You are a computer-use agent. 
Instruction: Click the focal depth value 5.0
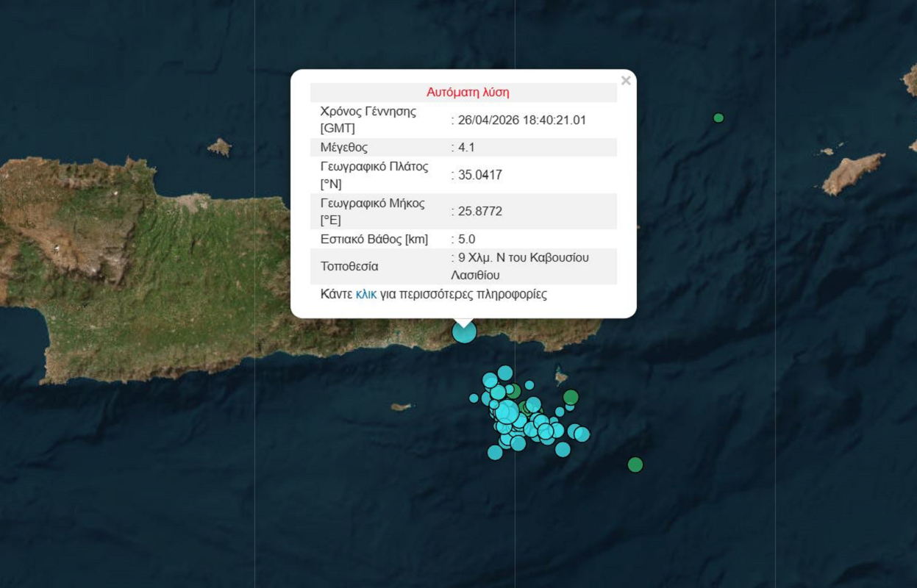466,239
